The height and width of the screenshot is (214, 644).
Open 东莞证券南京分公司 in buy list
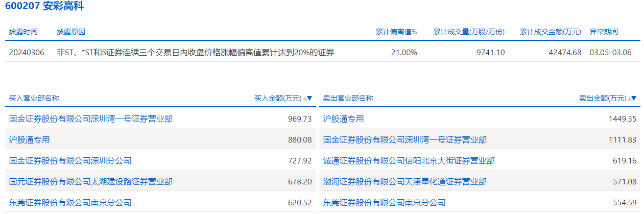coord(70,203)
